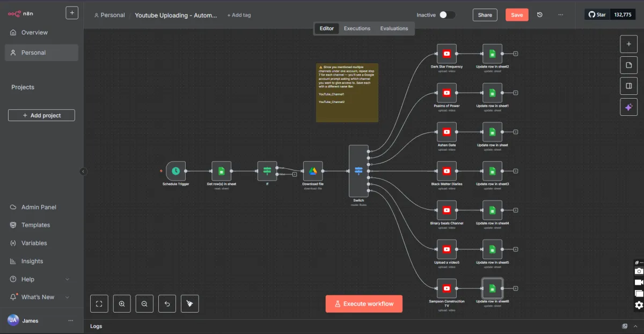The width and height of the screenshot is (644, 334).
Task: Open the Binary beats Channel YouTube node
Action: coord(447,210)
